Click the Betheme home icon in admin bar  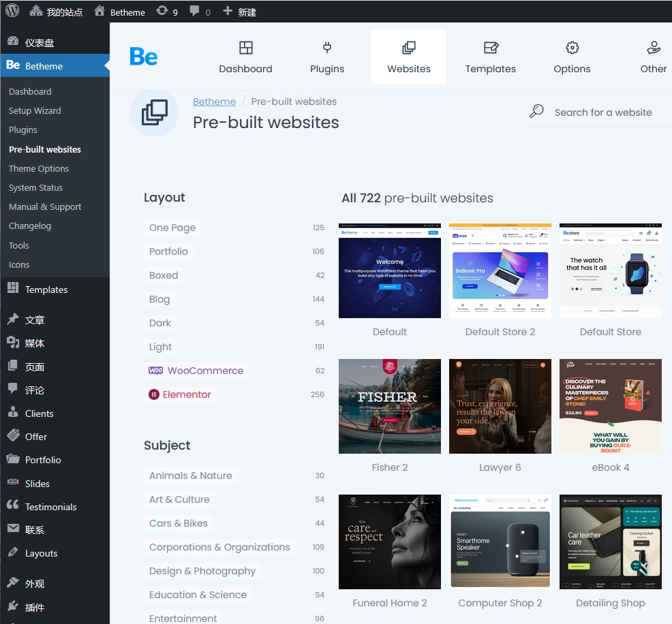pos(100,11)
